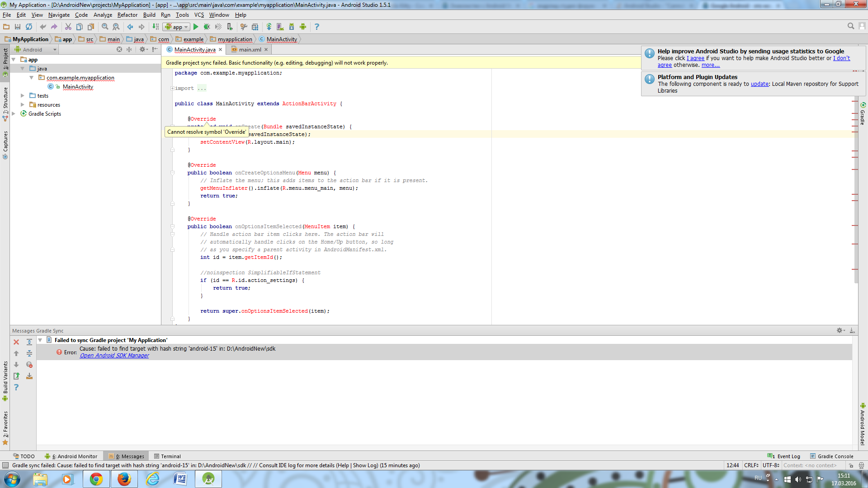The height and width of the screenshot is (488, 868).
Task: Open the AVD Manager icon
Action: click(280, 27)
